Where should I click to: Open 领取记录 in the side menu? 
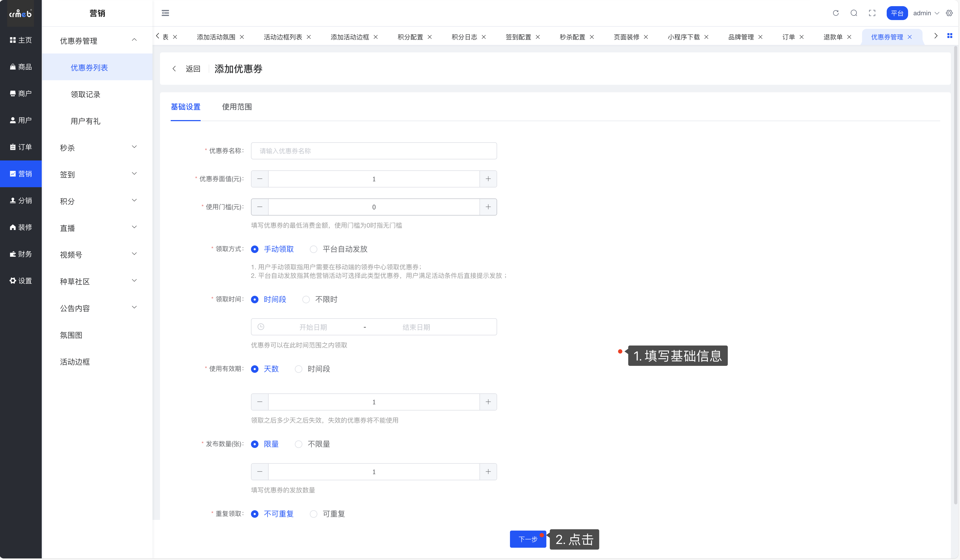[x=85, y=94]
